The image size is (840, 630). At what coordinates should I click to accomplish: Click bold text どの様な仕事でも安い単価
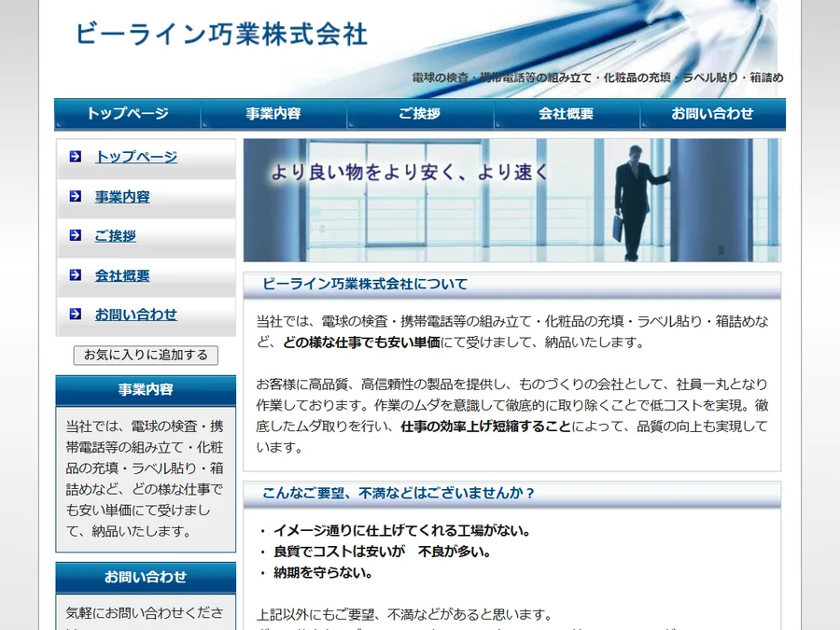click(361, 343)
